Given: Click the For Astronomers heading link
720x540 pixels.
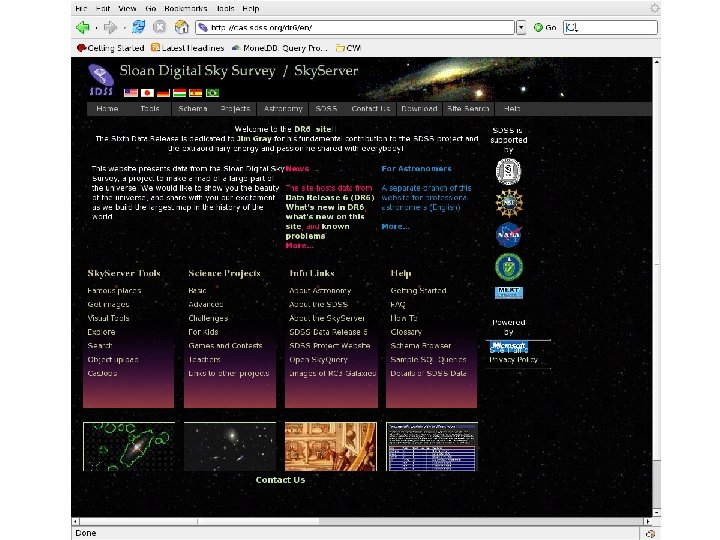Looking at the screenshot, I should (x=416, y=169).
